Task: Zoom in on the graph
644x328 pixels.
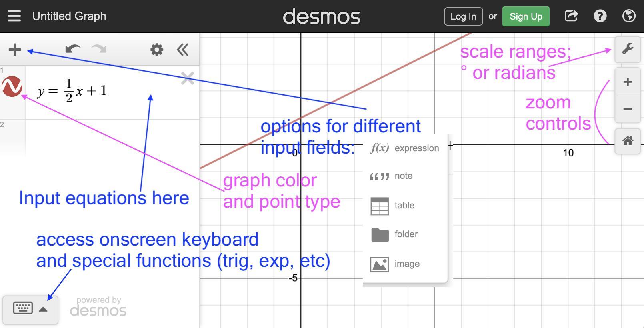Action: pos(628,82)
